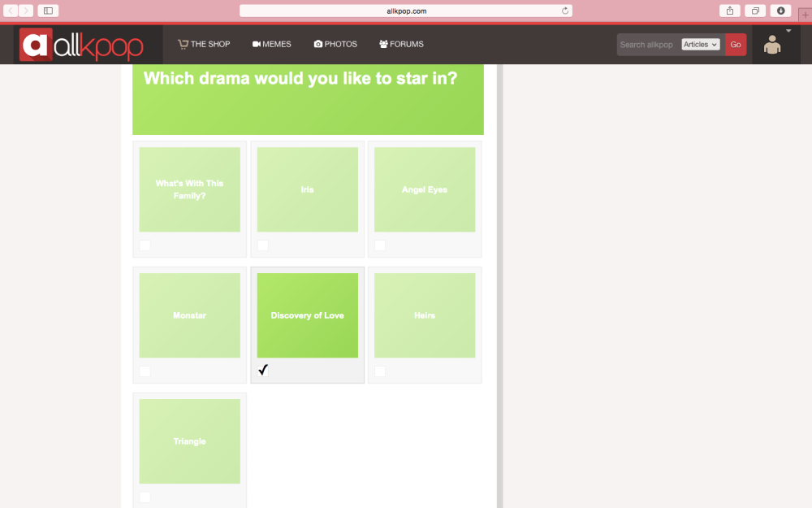Show Safari's downloads icon
The height and width of the screenshot is (508, 812).
pos(780,11)
